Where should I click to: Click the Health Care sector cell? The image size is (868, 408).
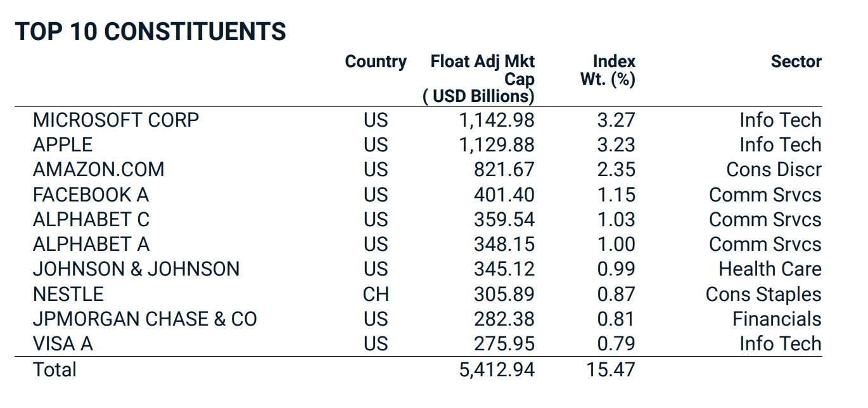pyautogui.click(x=770, y=269)
